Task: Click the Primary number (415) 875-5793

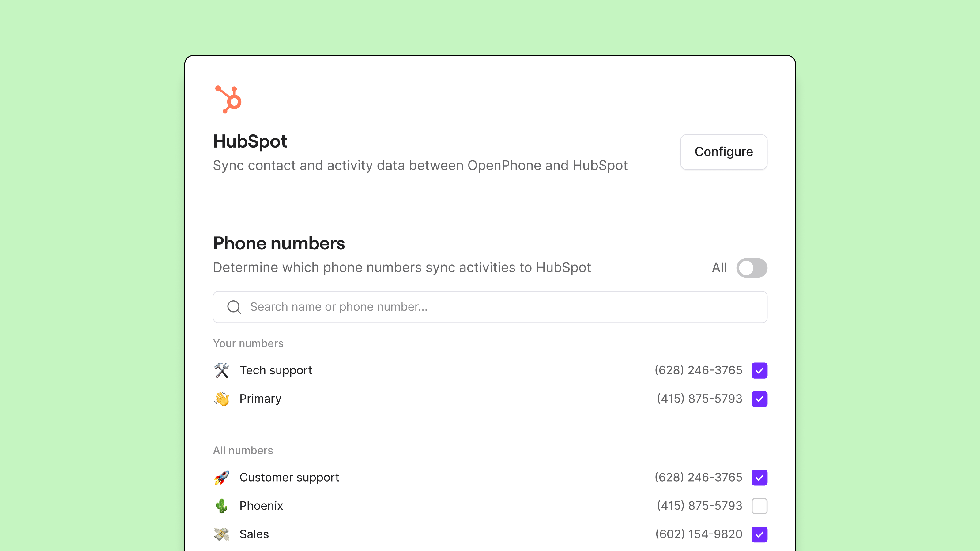Action: pyautogui.click(x=699, y=399)
